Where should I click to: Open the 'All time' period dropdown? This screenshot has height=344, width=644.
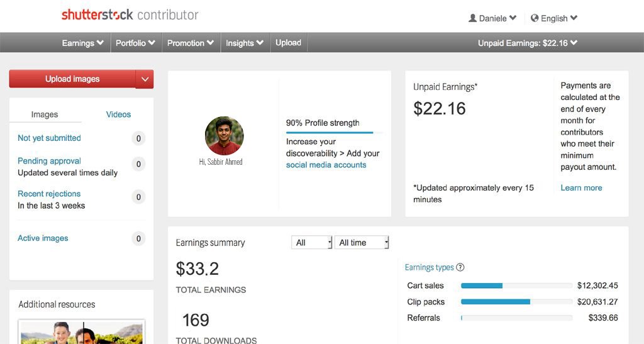click(x=362, y=243)
